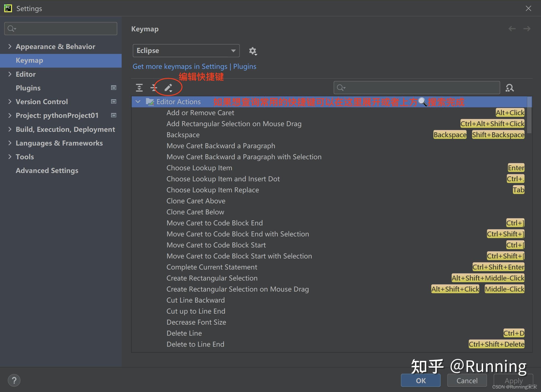Screen dimensions: 541x392
Task: Click the Expand All tree icon
Action: pos(139,88)
